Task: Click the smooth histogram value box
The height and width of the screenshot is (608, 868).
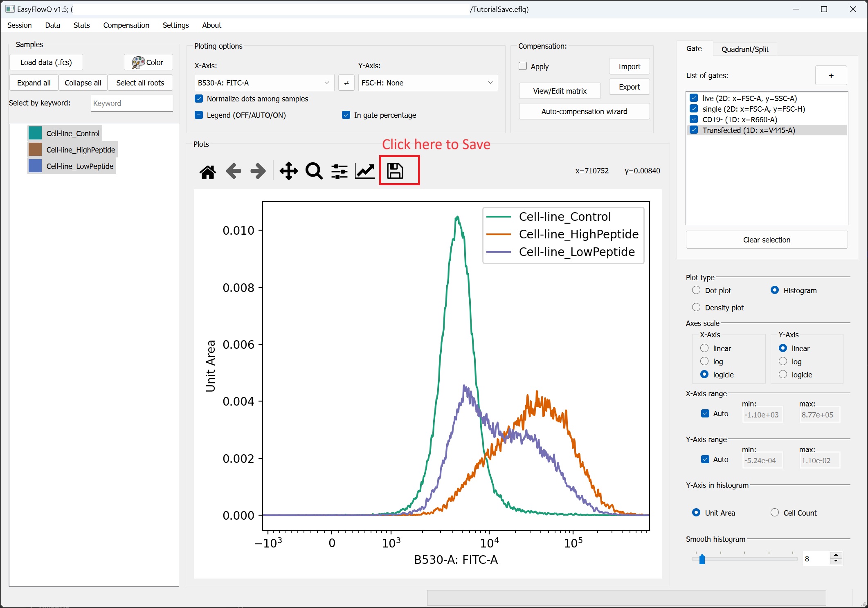Action: pos(816,559)
